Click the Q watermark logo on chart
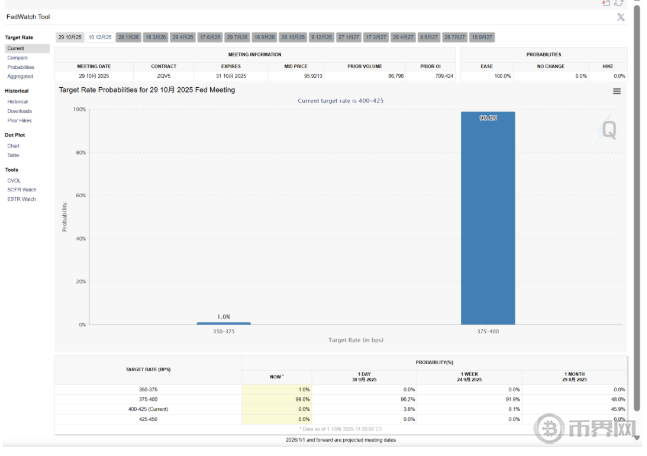Screen dimensions: 647x456 (x=608, y=129)
